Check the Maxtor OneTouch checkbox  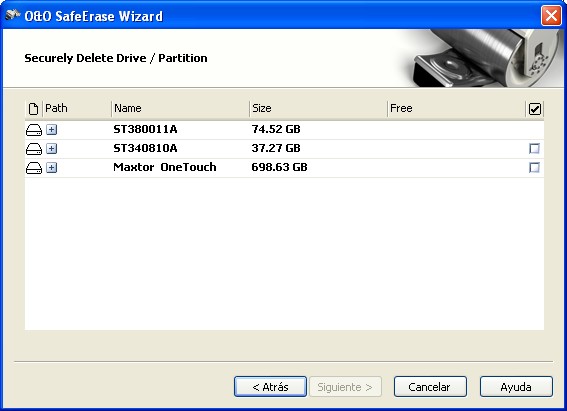click(x=534, y=167)
